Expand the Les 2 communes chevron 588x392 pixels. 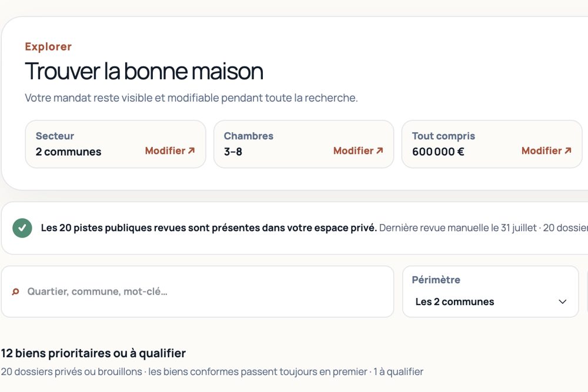[x=562, y=301]
